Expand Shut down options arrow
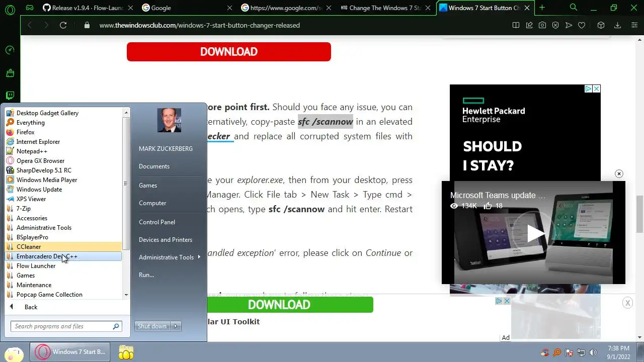The height and width of the screenshot is (362, 644). [x=176, y=326]
